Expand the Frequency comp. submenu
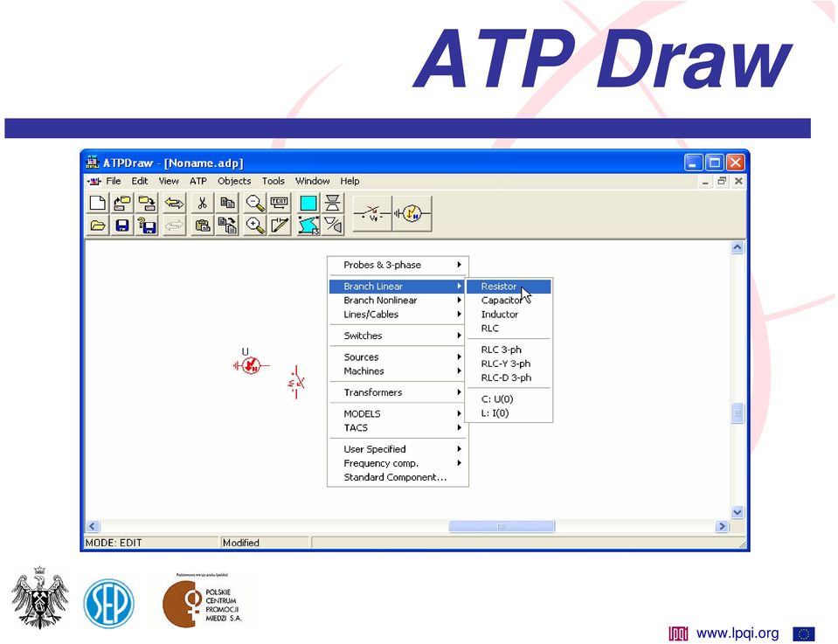Image resolution: width=838 pixels, height=644 pixels. tap(398, 463)
